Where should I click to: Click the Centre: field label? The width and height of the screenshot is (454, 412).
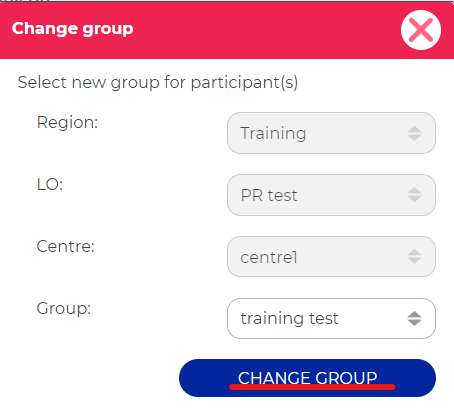coord(65,246)
